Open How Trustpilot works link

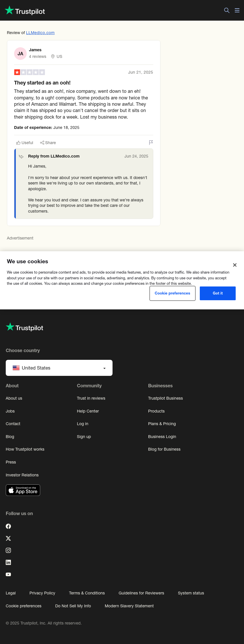tap(25, 449)
